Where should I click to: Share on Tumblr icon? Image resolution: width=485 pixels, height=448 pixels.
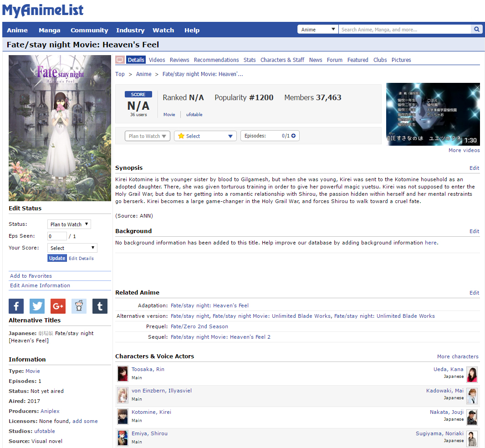100,306
